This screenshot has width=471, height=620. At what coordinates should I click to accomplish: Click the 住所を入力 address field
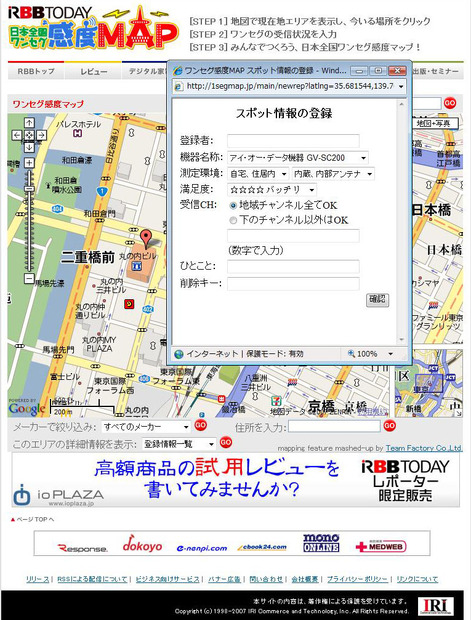(334, 426)
